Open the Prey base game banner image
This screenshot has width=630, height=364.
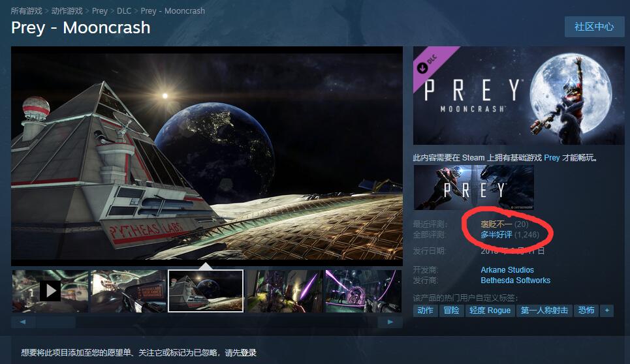[474, 187]
